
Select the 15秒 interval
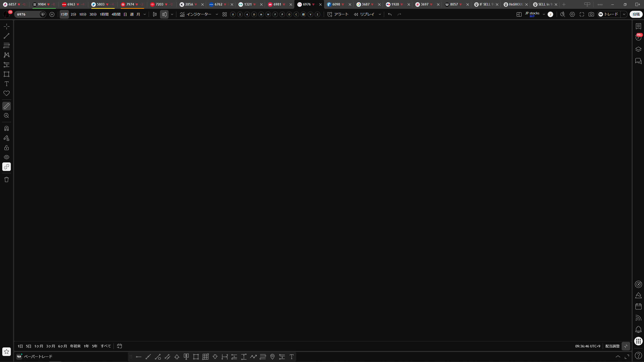[64, 14]
